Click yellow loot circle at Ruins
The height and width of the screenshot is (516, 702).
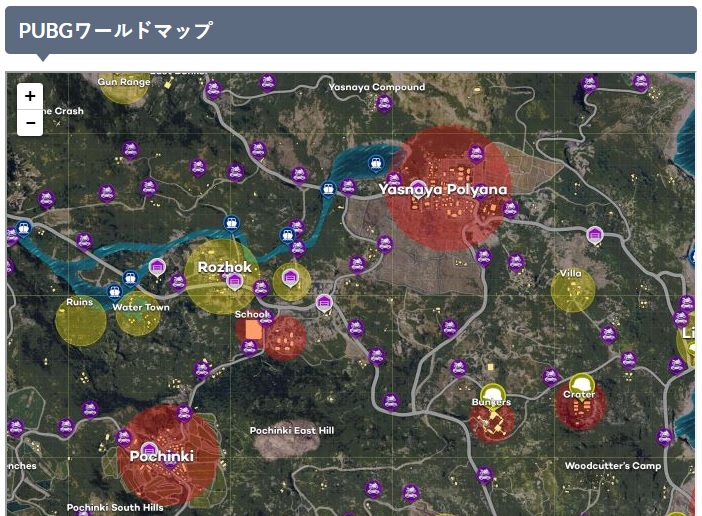pos(81,320)
